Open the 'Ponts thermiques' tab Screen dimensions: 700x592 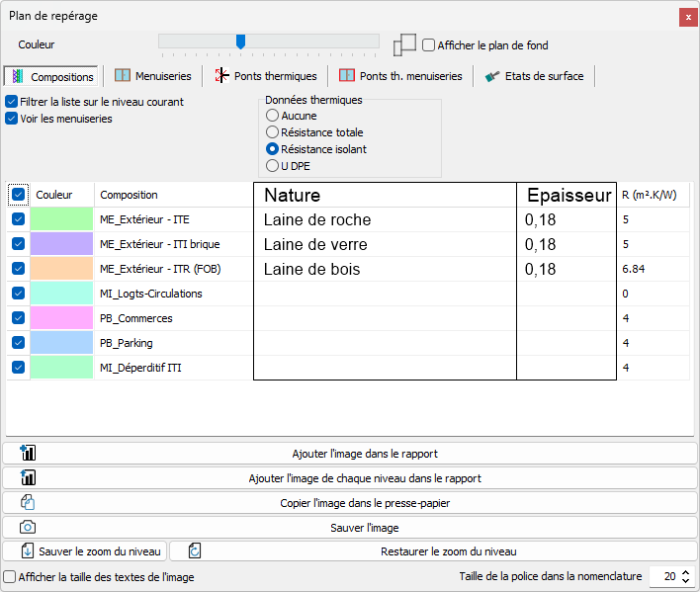pos(266,76)
